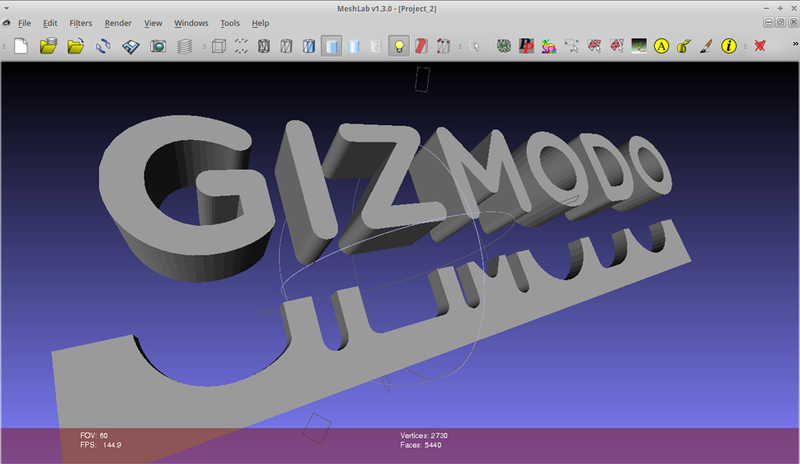Open the Windows menu
800x464 pixels.
coord(191,23)
